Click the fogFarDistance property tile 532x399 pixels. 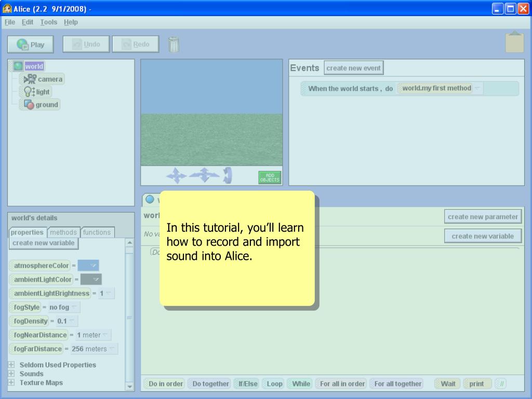pos(37,349)
